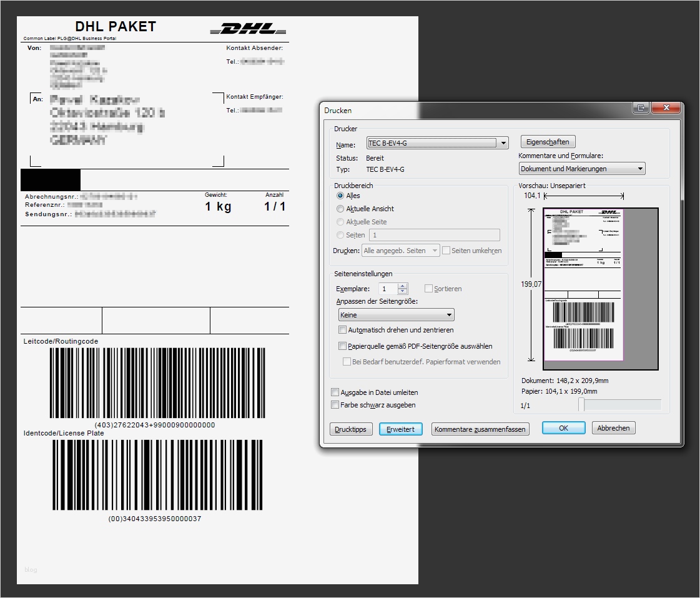Click the Identcode/License Plate barcode
The image size is (700, 598).
point(157,475)
